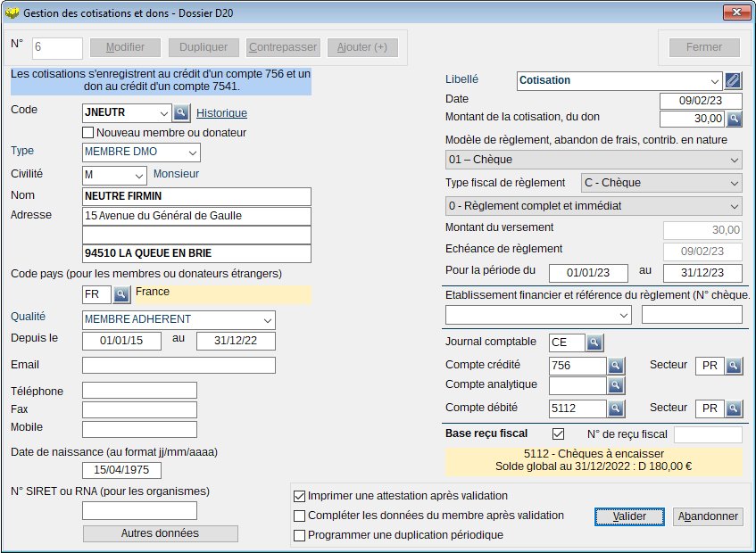Viewport: 756px width, 553px height.
Task: Click the application icon in the title bar
Action: pos(12,13)
